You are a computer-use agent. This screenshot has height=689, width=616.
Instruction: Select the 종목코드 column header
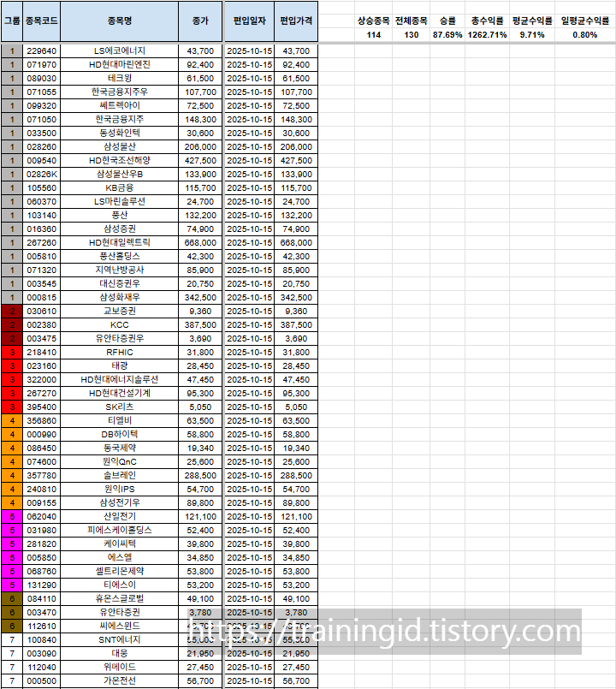[41, 21]
